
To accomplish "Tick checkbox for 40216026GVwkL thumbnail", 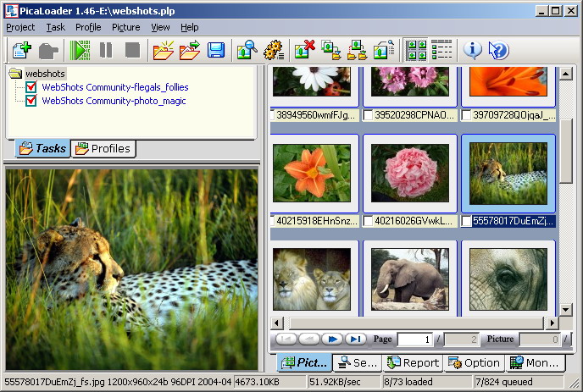I will click(368, 222).
